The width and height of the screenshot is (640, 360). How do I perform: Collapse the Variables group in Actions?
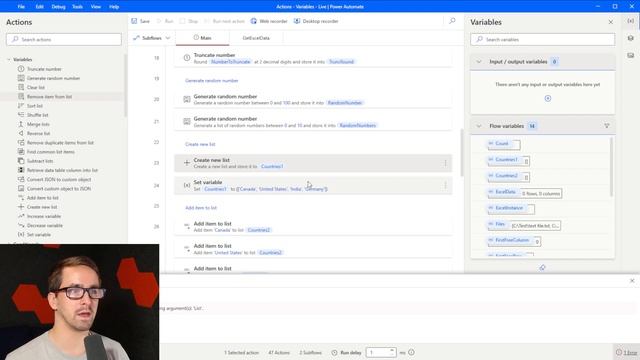[9, 60]
